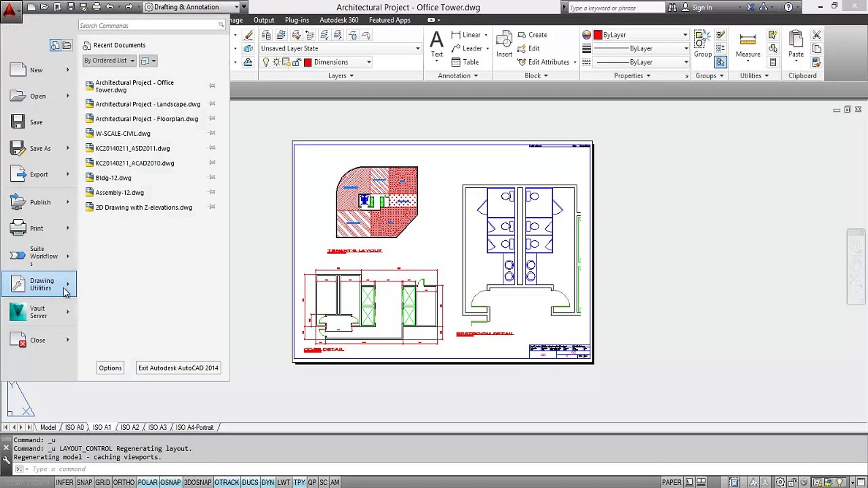Open the Autodesk 360 ribbon tab
Screen dimensions: 868x488
339,20
